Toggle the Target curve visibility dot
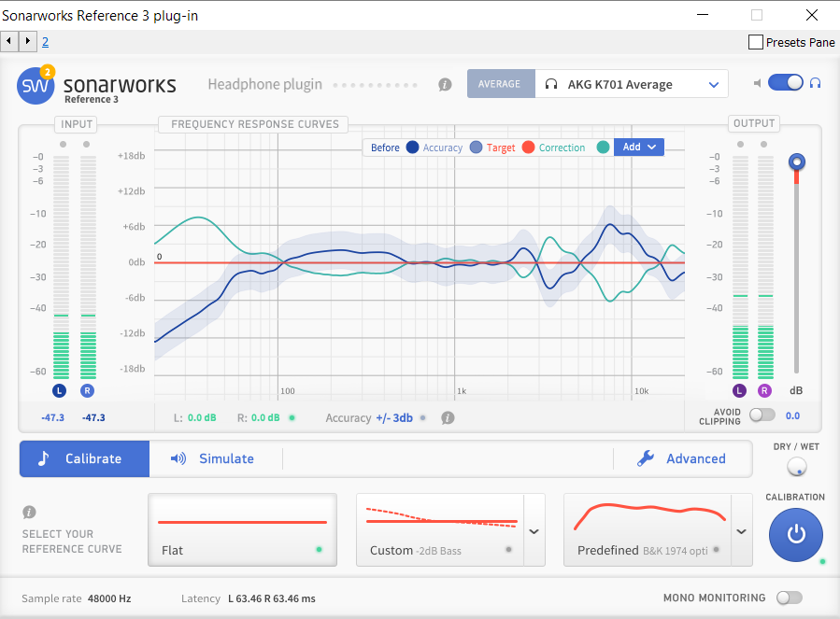This screenshot has height=619, width=840. click(x=528, y=148)
